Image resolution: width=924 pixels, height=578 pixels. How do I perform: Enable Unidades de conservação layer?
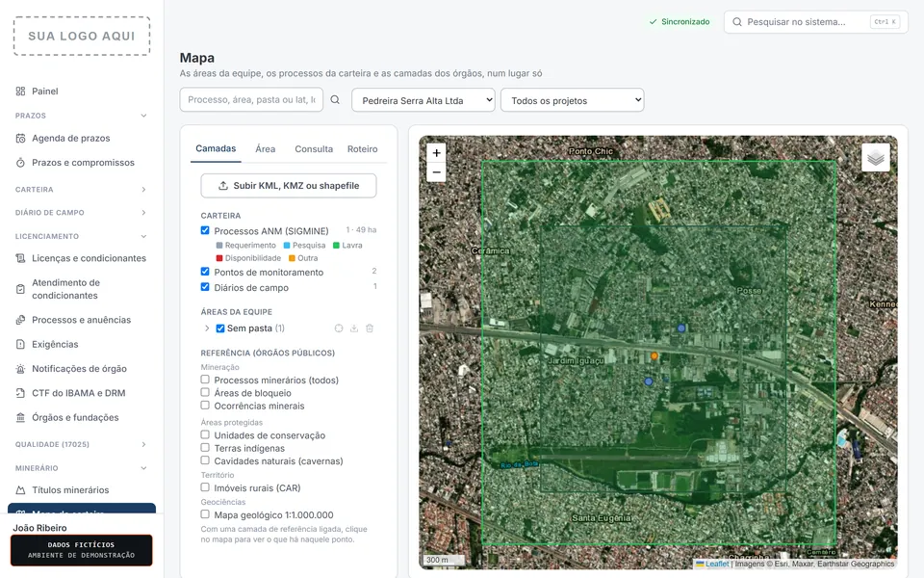pyautogui.click(x=205, y=434)
